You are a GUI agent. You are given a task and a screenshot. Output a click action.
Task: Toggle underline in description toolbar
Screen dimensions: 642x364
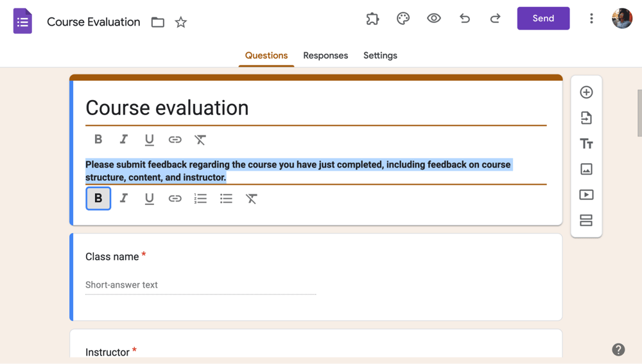click(x=149, y=198)
